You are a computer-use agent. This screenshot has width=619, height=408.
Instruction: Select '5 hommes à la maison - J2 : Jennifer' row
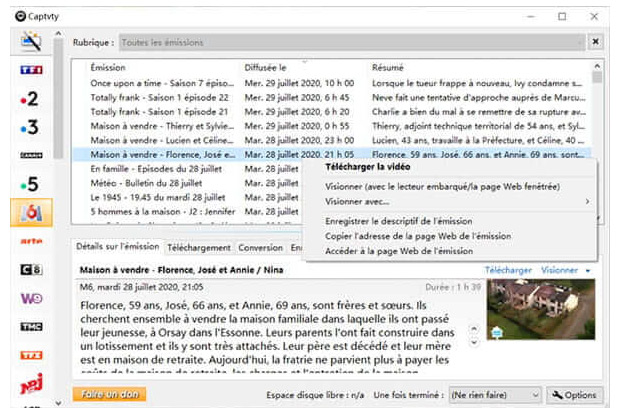point(188,211)
